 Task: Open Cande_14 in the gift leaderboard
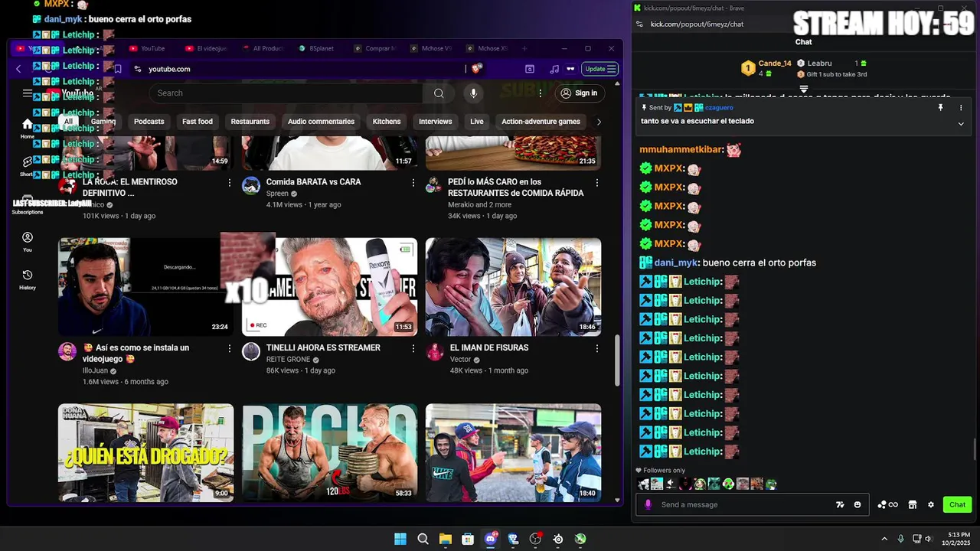(x=774, y=64)
